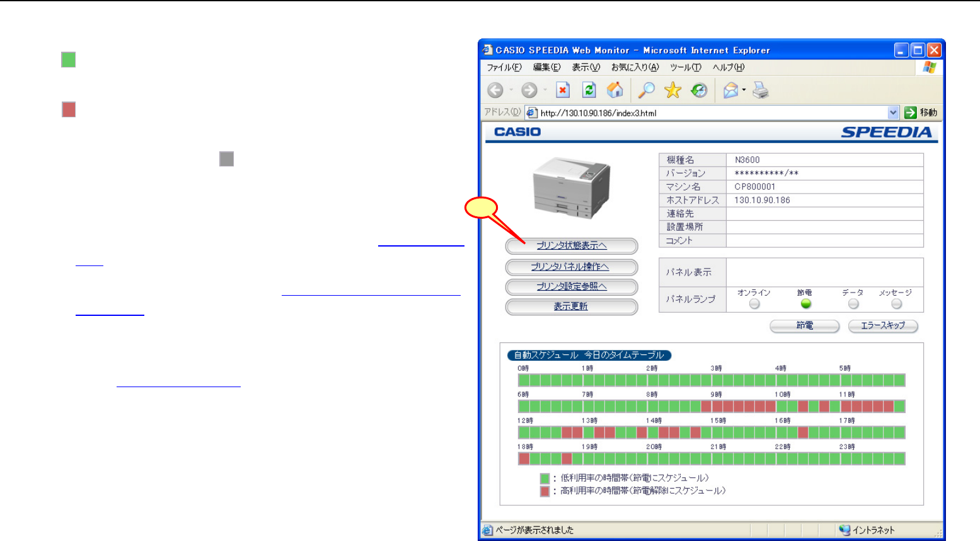Click the 連絡先 row label
Image resolution: width=980 pixels, height=541 pixels.
pyautogui.click(x=680, y=214)
